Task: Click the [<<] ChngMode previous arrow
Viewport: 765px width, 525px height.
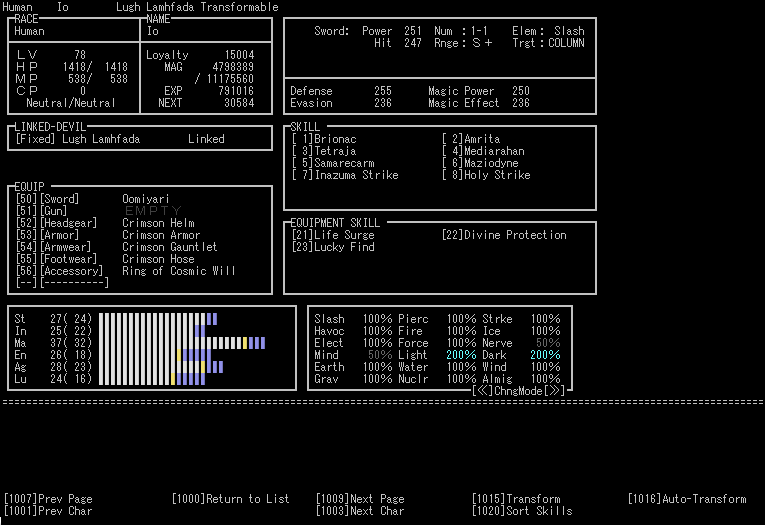Action: pyautogui.click(x=483, y=391)
